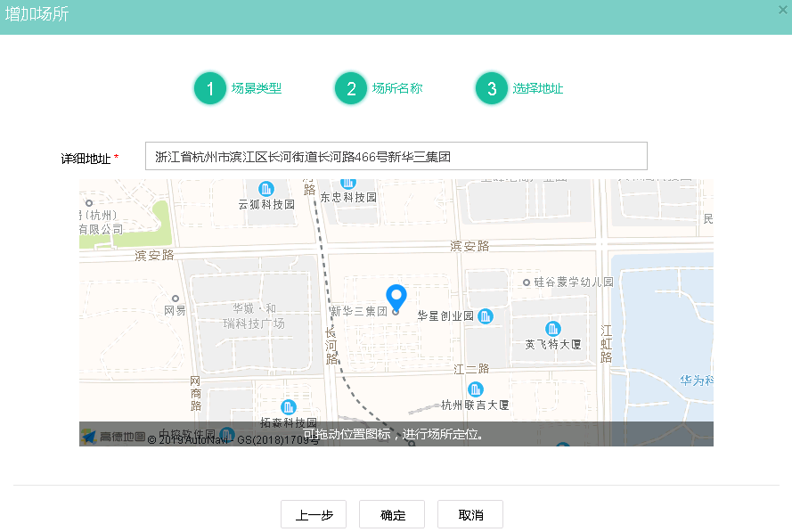
Task: Click the 英飞特大厦 map label
Action: pyautogui.click(x=553, y=345)
